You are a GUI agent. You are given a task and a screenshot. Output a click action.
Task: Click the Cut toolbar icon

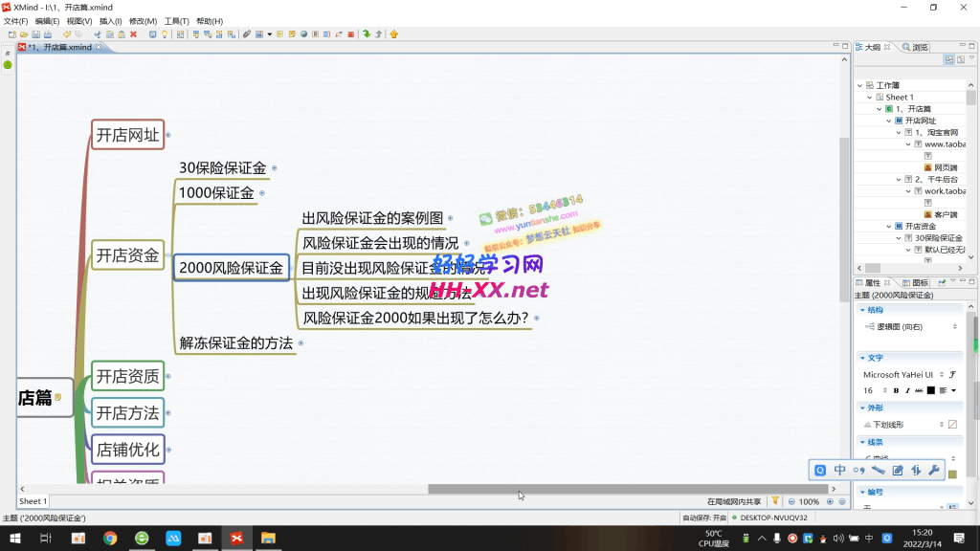pos(98,34)
